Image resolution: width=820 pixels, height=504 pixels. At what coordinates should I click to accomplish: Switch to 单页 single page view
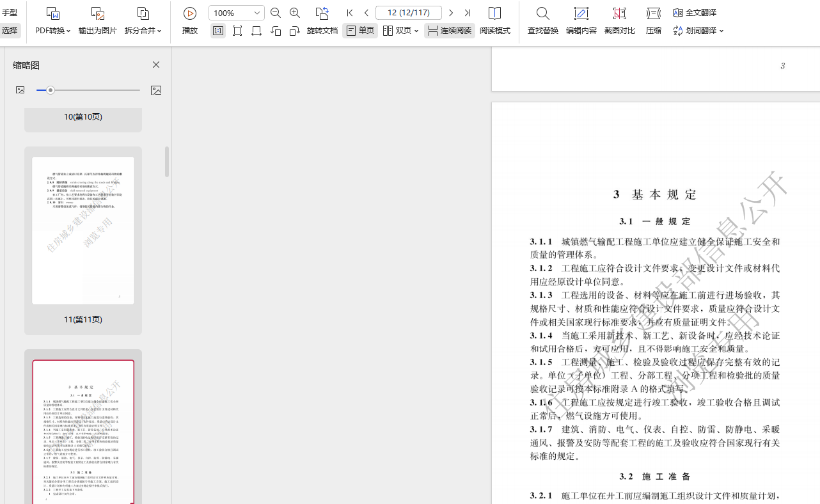coord(360,31)
